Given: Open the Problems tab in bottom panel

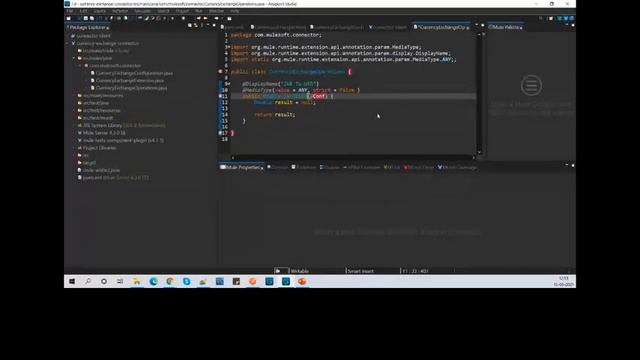Looking at the screenshot, I should (x=304, y=167).
